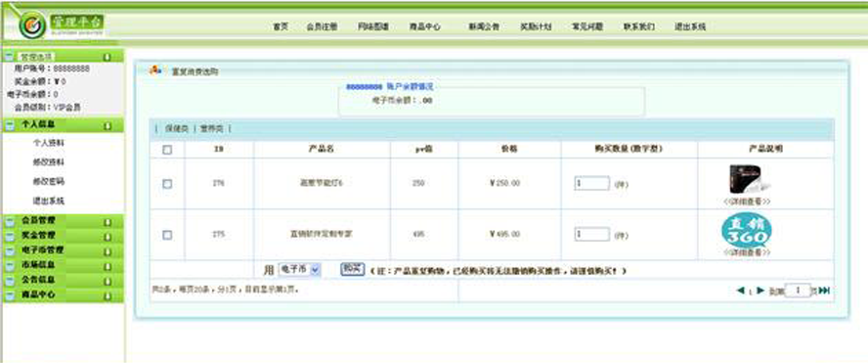
Task: Open 修改密码 in the sidebar
Action: tap(49, 181)
